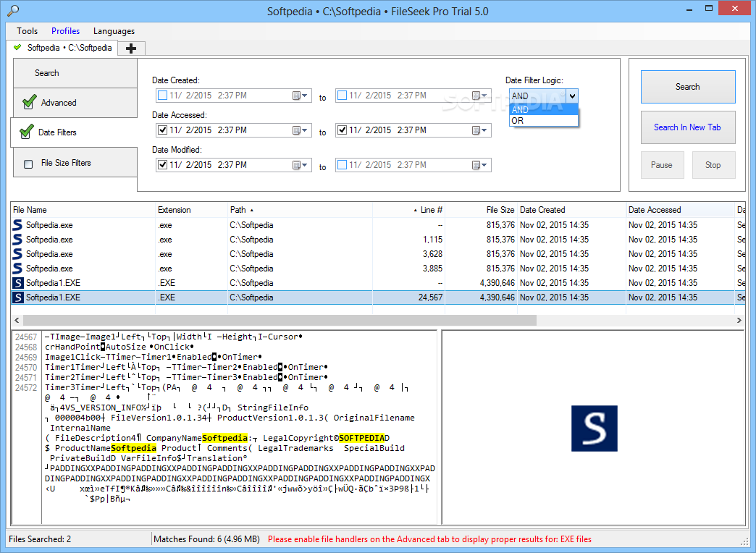756x553 pixels.
Task: Open the Languages menu
Action: (114, 31)
